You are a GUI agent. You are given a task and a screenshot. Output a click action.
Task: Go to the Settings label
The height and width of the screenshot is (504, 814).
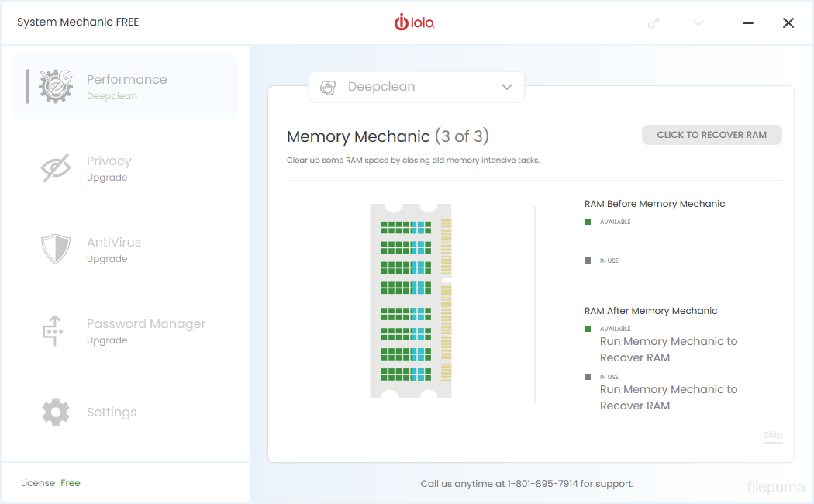point(112,413)
